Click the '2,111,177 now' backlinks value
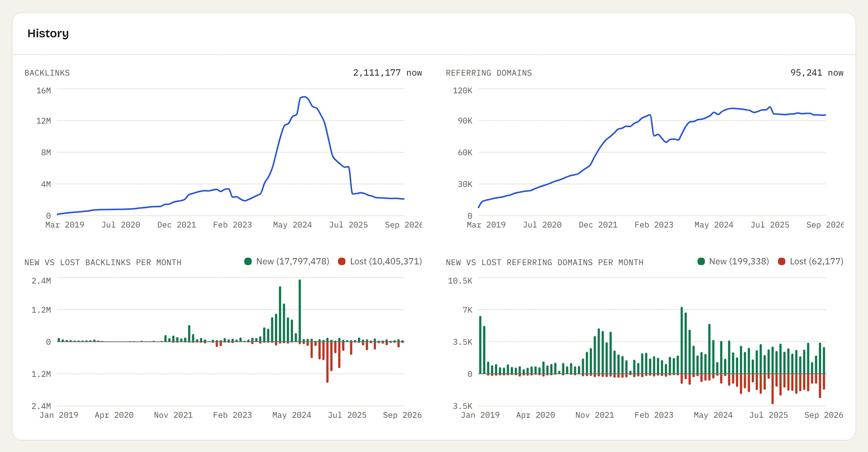 tap(387, 73)
